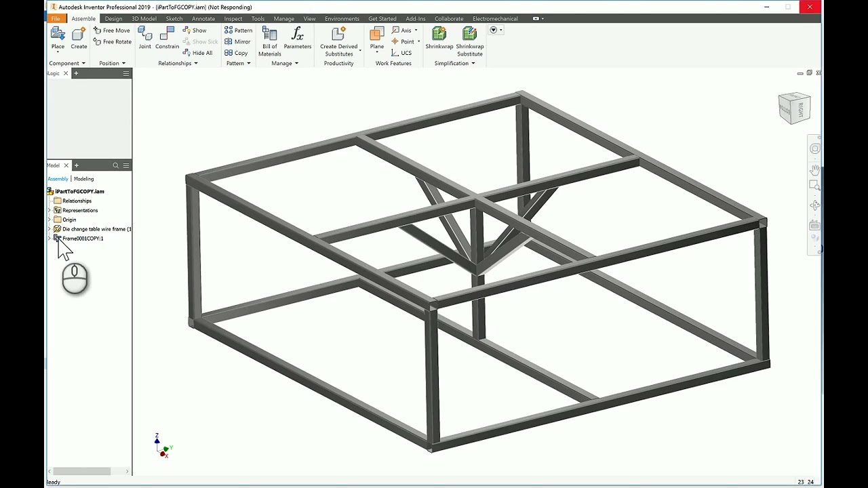Screen dimensions: 868x488
Task: Open the Electromechanical ribbon tab
Action: (495, 18)
